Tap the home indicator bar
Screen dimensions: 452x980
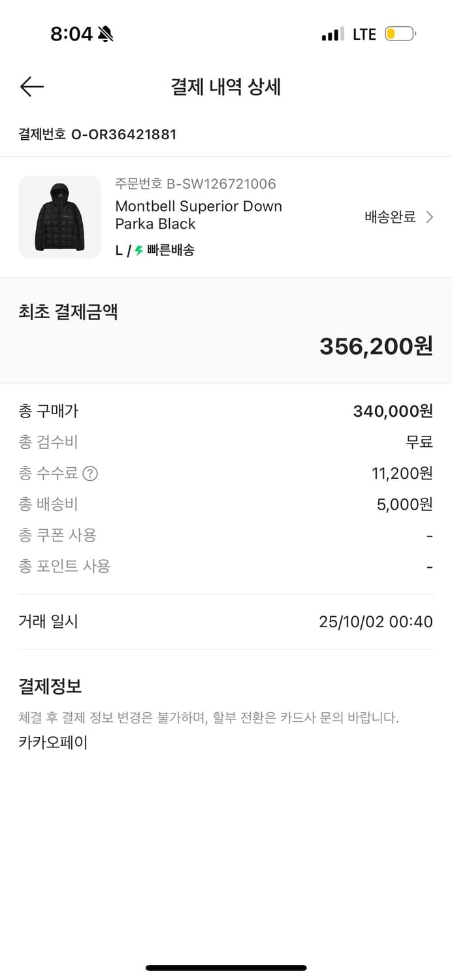click(x=226, y=968)
